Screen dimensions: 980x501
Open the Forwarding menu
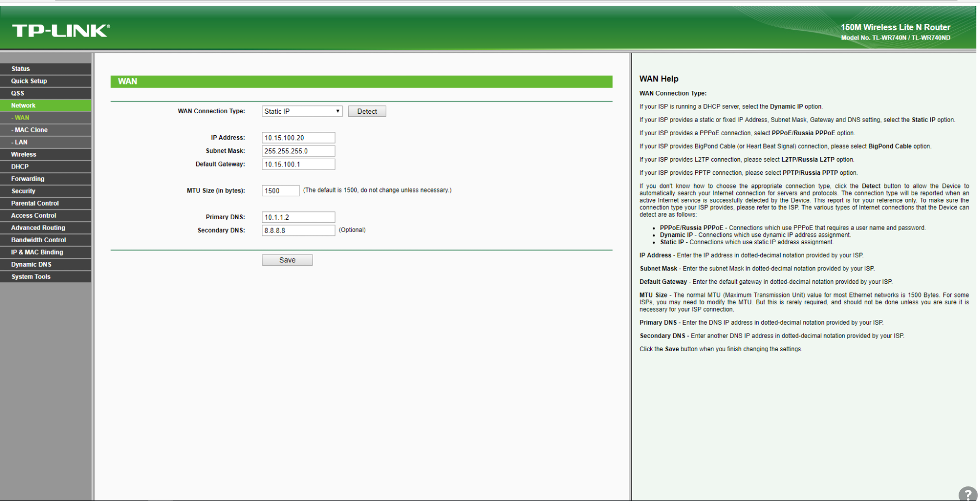45,179
